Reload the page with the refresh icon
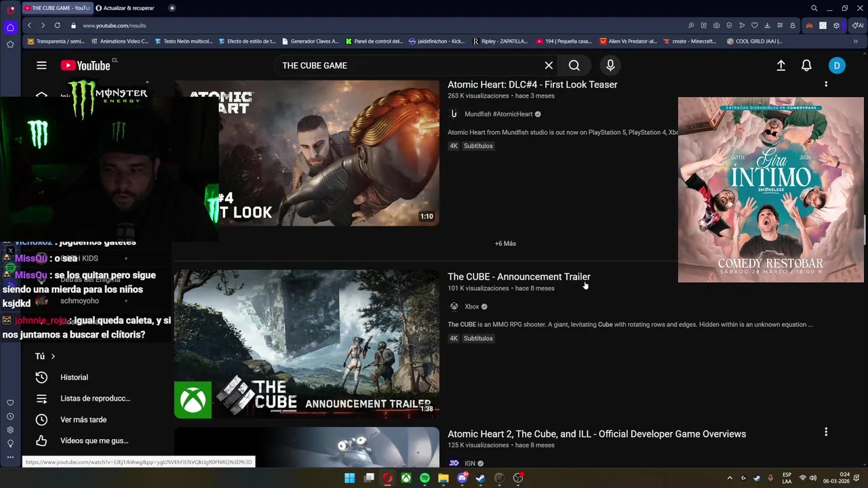The height and width of the screenshot is (488, 868). click(x=57, y=25)
